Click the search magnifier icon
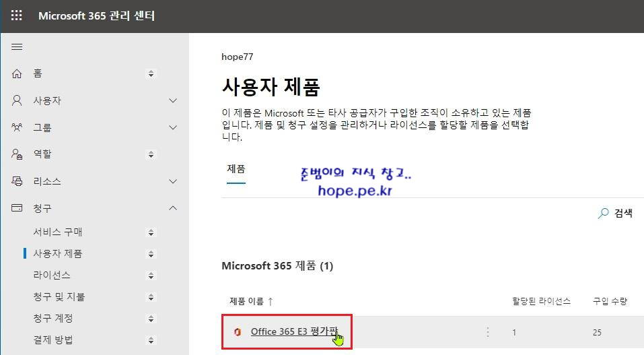The image size is (644, 355). [x=603, y=213]
